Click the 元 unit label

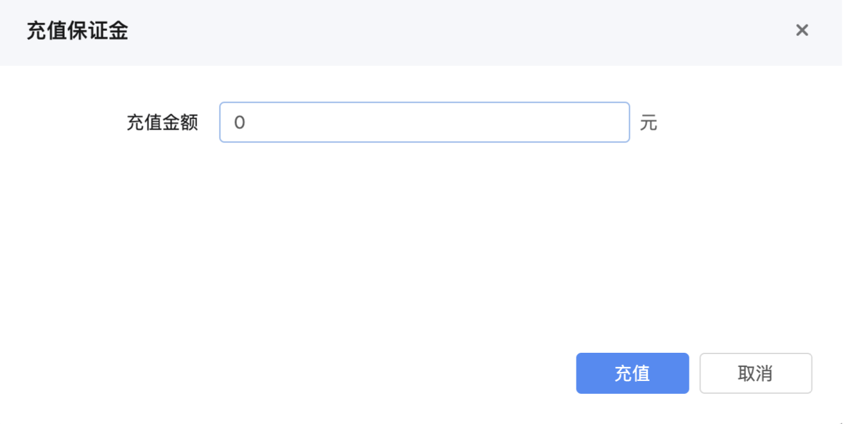point(648,123)
